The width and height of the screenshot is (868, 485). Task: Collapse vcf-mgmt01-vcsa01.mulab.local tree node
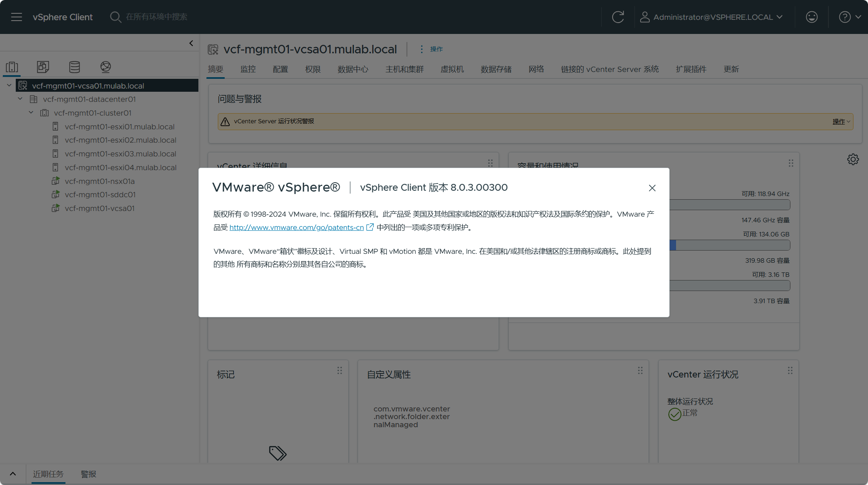(x=9, y=86)
